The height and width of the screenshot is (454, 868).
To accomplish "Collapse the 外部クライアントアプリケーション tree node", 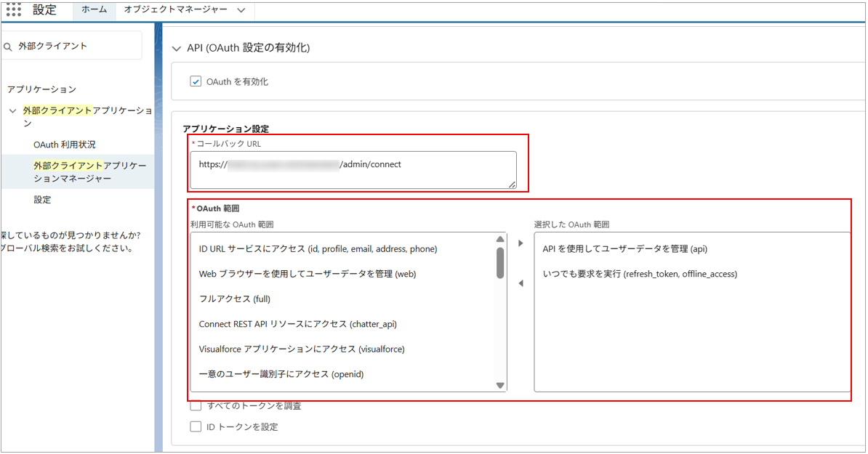I will [x=13, y=111].
